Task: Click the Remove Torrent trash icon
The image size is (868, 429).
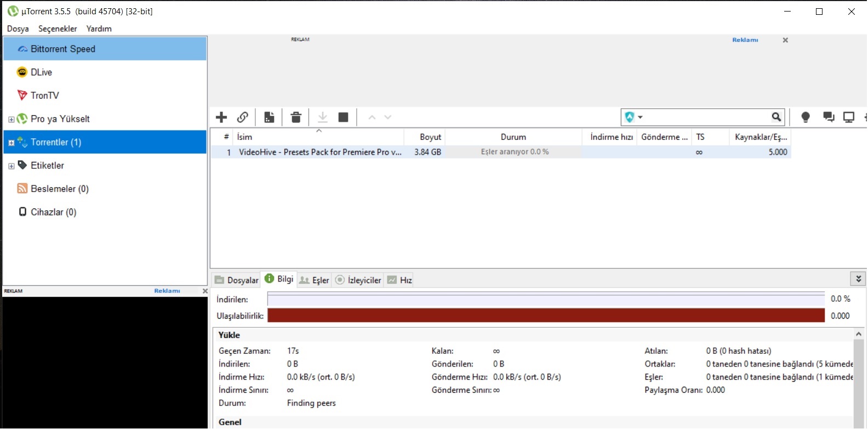Action: [x=296, y=117]
